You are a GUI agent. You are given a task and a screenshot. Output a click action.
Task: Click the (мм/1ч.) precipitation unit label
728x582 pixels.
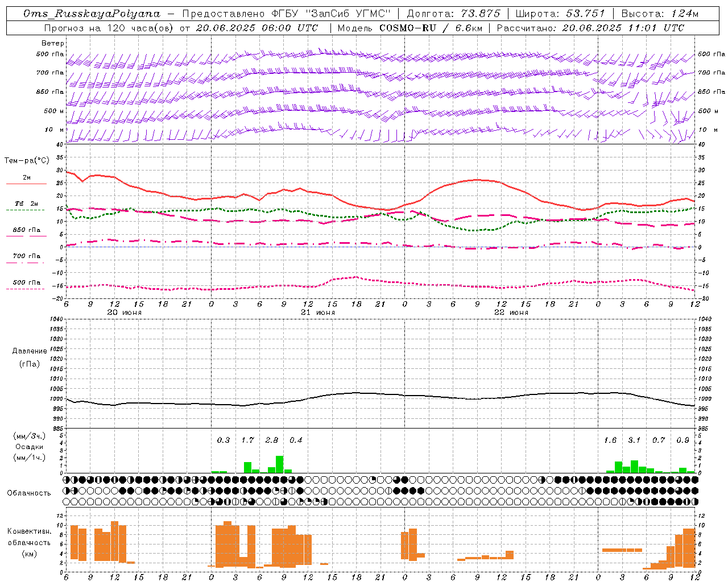pyautogui.click(x=29, y=458)
